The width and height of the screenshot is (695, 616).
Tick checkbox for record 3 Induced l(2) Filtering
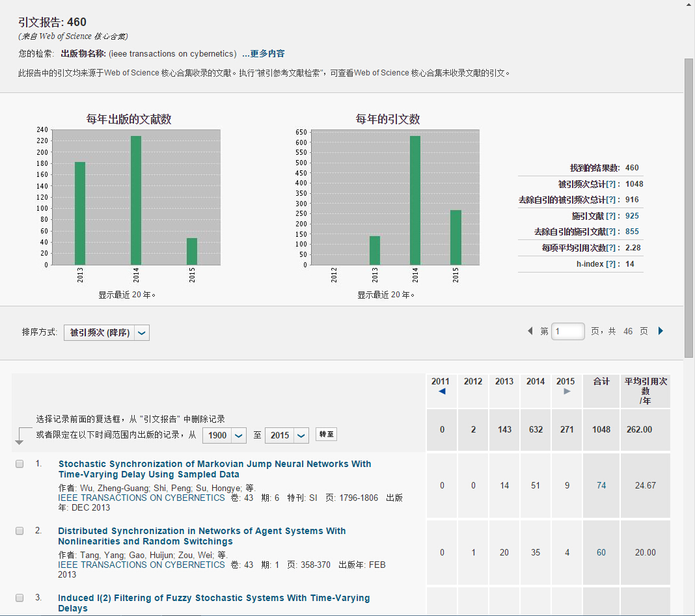tap(20, 597)
